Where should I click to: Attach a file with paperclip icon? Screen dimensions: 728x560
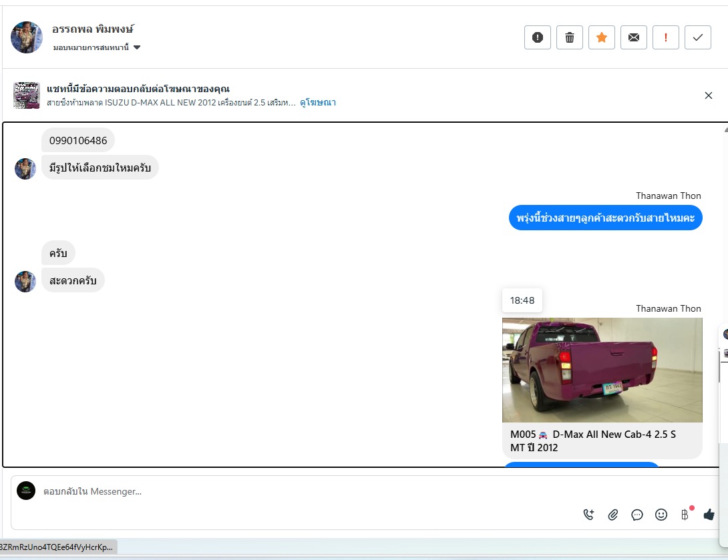613,514
